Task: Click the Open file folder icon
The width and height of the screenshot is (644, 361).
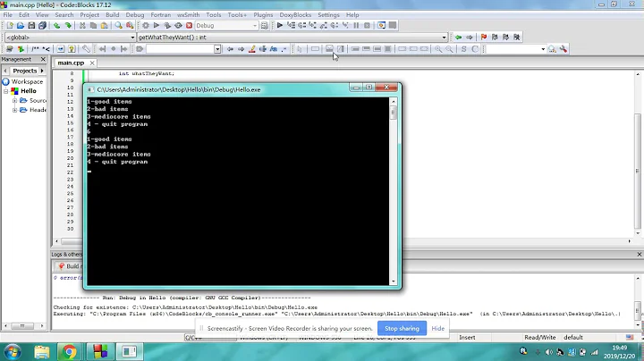Action: click(x=20, y=25)
